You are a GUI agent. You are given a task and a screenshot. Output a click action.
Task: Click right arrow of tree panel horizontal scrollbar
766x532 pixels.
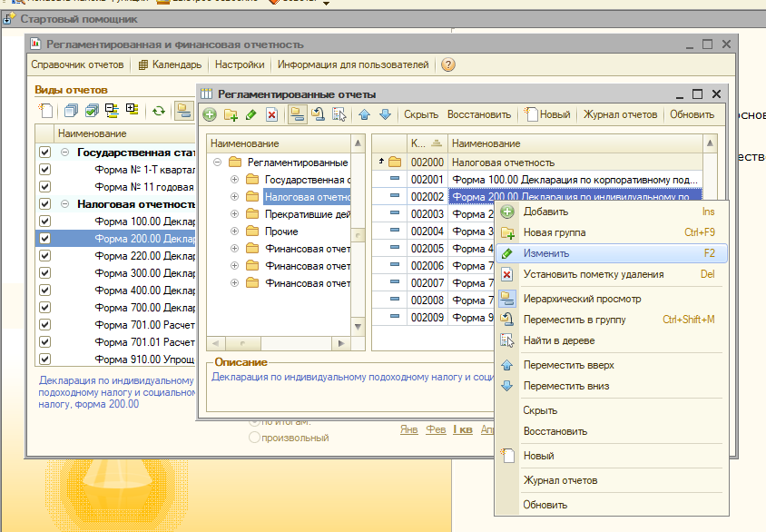(x=341, y=343)
